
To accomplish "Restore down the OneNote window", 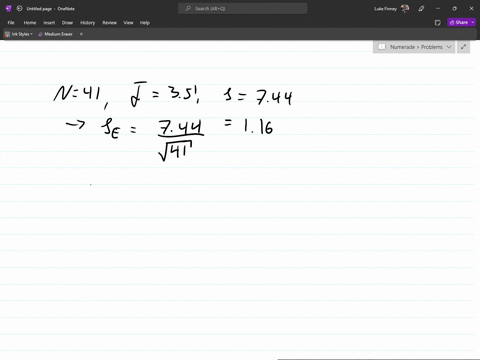I will pyautogui.click(x=454, y=9).
